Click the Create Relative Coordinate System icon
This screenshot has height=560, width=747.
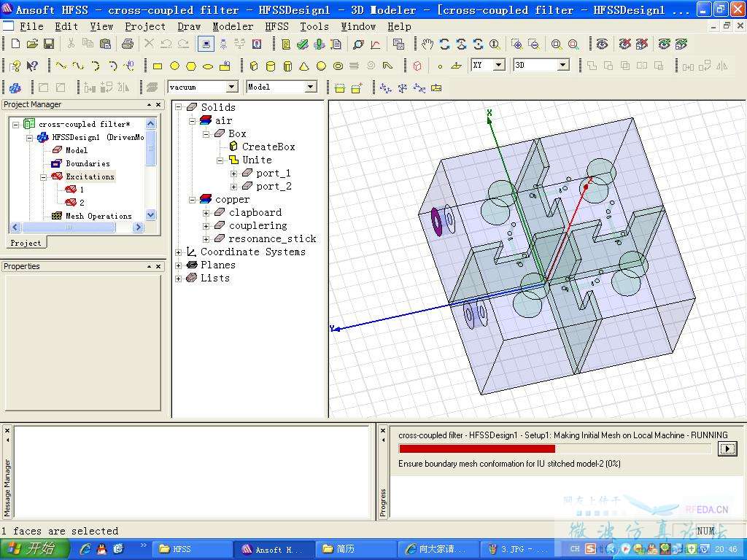point(385,87)
